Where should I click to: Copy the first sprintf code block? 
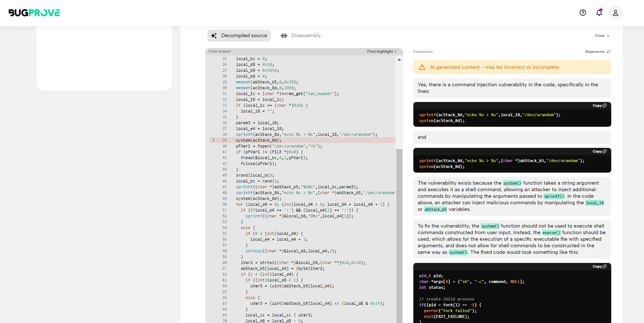(599, 106)
